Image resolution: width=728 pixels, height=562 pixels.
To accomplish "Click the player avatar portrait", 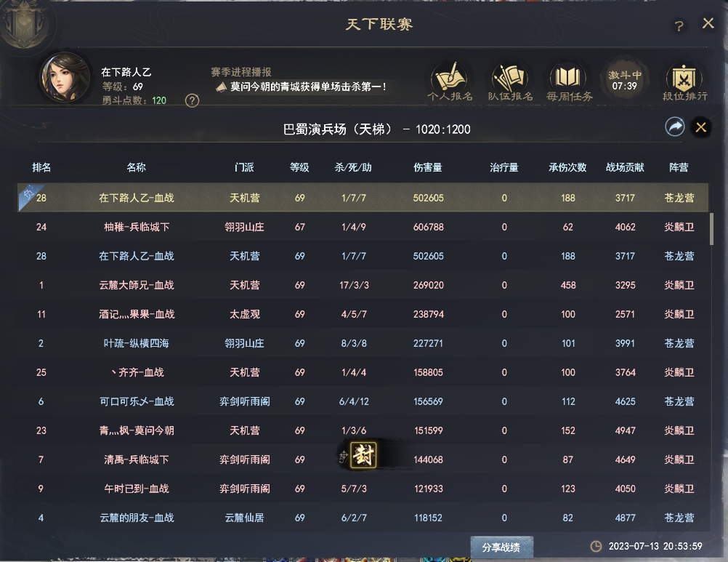I will [65, 76].
